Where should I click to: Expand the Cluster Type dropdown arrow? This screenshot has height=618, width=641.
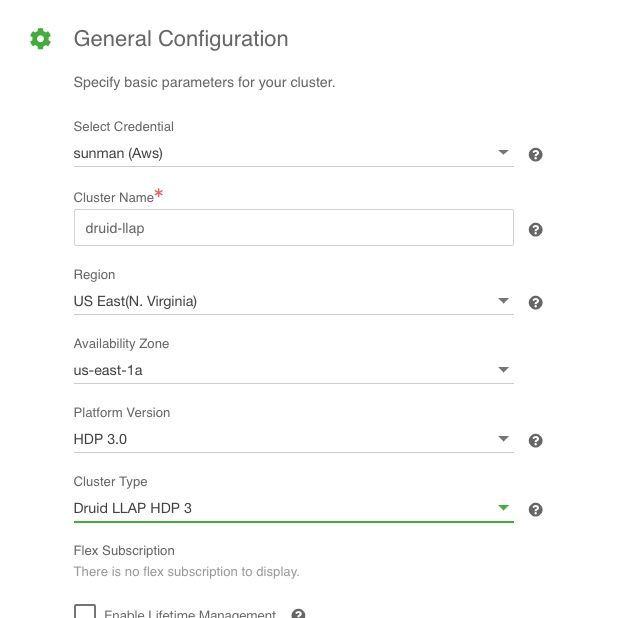[503, 508]
